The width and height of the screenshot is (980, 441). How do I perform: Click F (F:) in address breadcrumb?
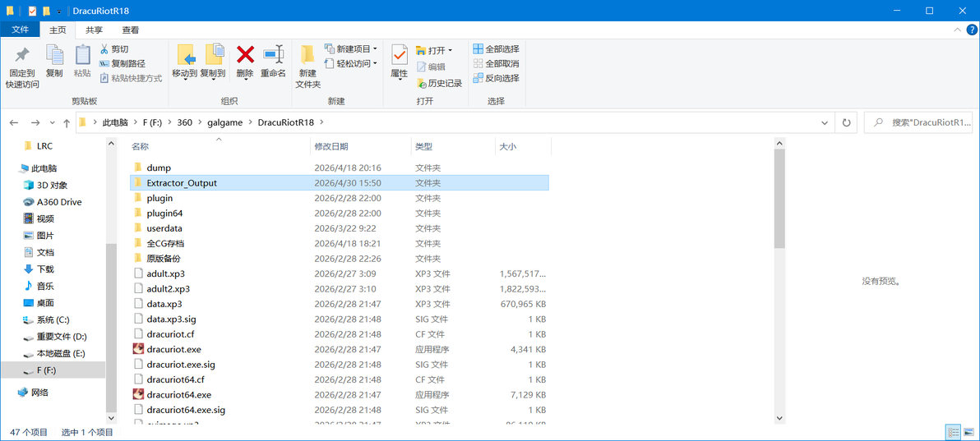click(152, 123)
